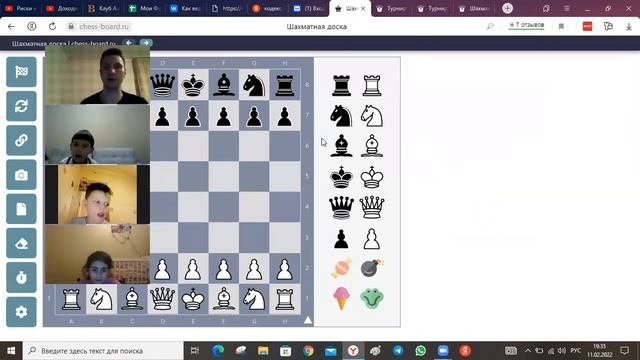Viewport: 640px width, 360px height.
Task: Click the document page sidebar button
Action: [x=21, y=209]
